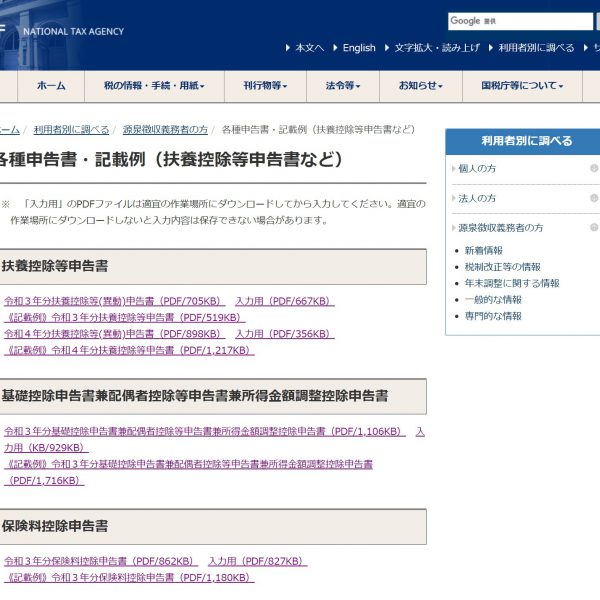Switch to English version link

(359, 48)
